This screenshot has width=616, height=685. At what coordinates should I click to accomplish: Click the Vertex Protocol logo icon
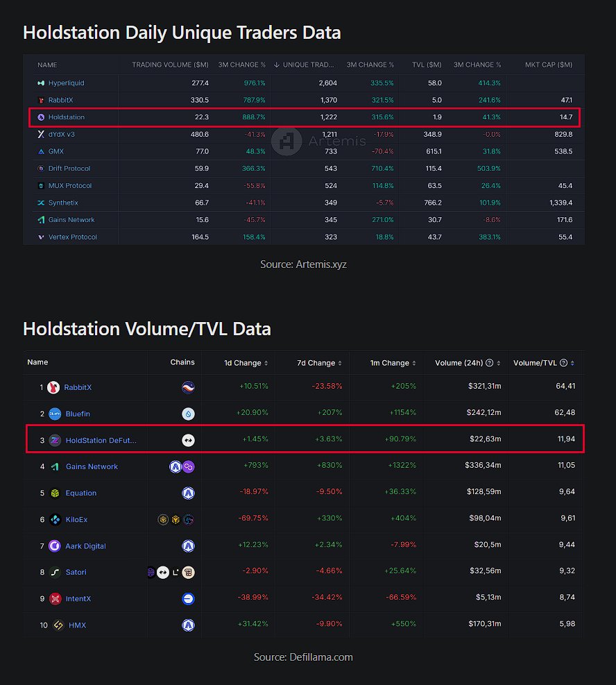tap(41, 237)
